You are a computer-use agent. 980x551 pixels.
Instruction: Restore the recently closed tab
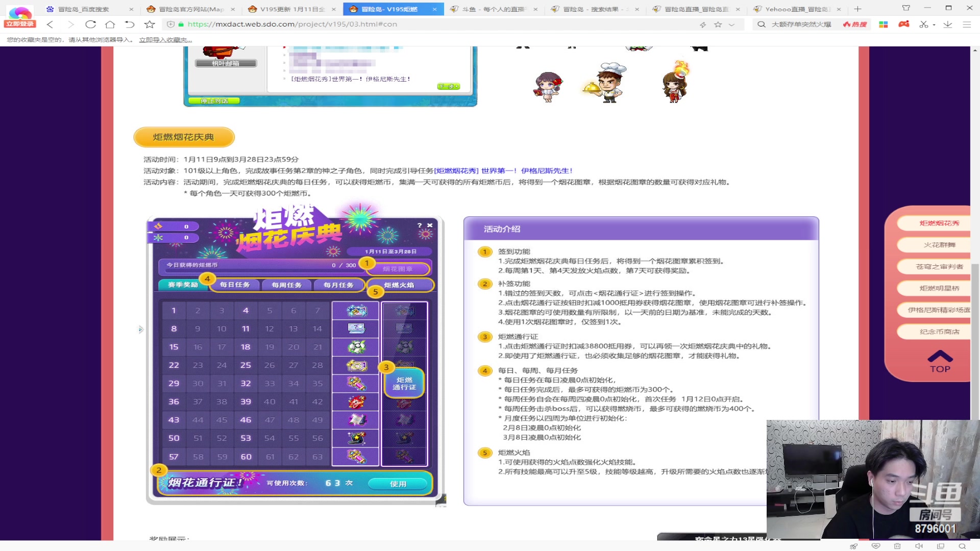(x=130, y=24)
